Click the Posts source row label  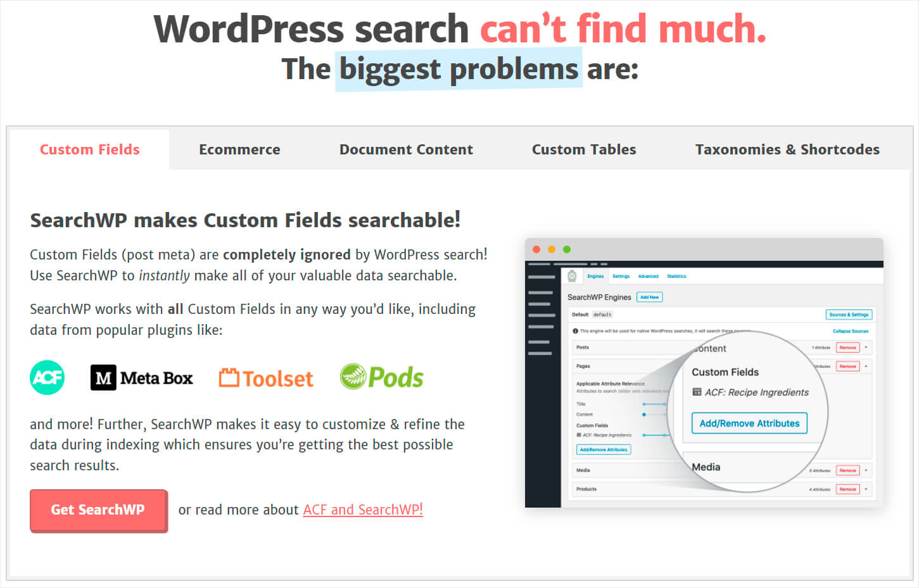[x=583, y=347]
